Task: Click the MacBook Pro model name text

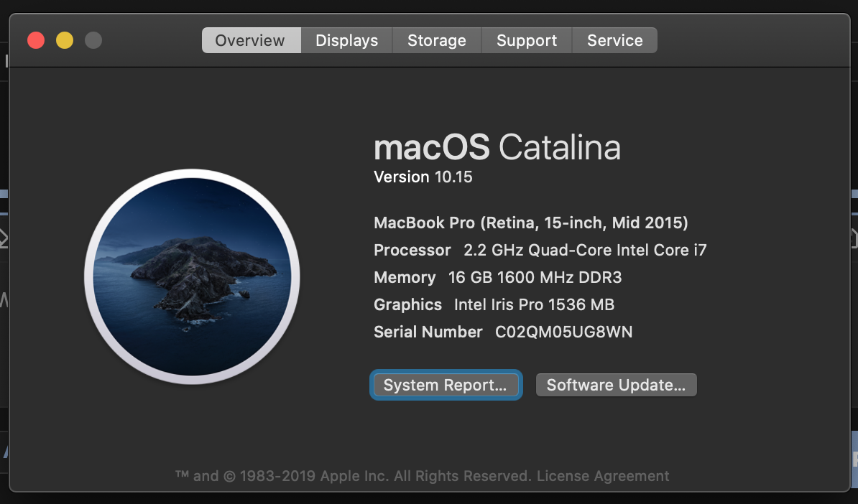Action: (531, 223)
